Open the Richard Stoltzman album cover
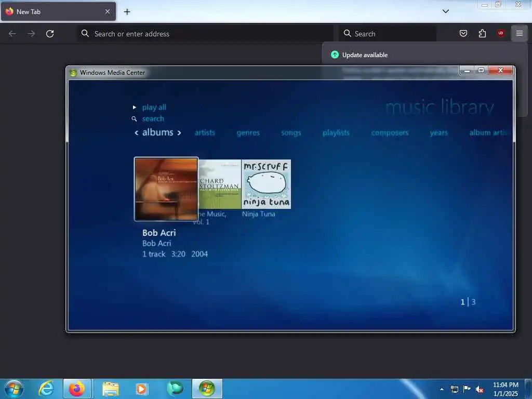This screenshot has height=399, width=532. point(220,184)
